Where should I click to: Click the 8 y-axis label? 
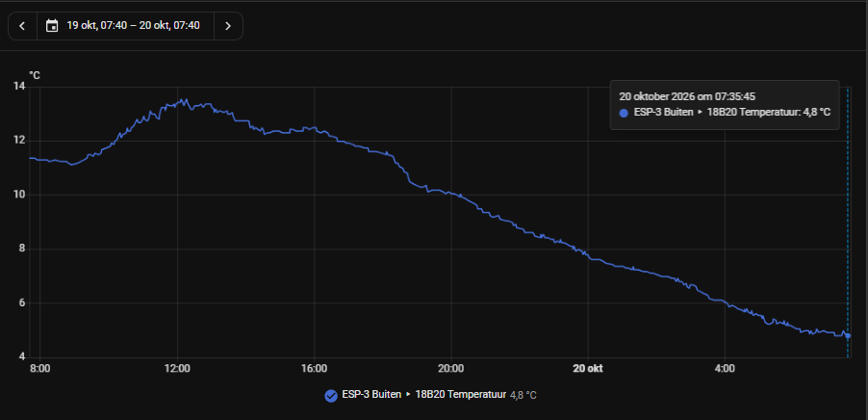pos(22,249)
